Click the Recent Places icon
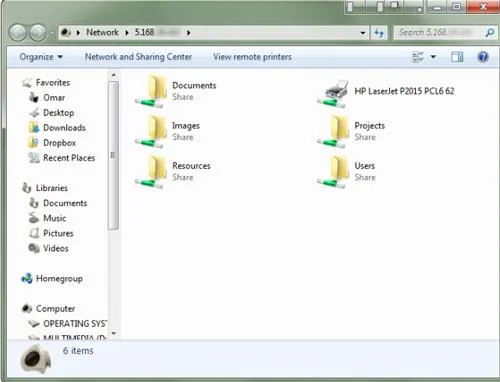 tap(34, 158)
